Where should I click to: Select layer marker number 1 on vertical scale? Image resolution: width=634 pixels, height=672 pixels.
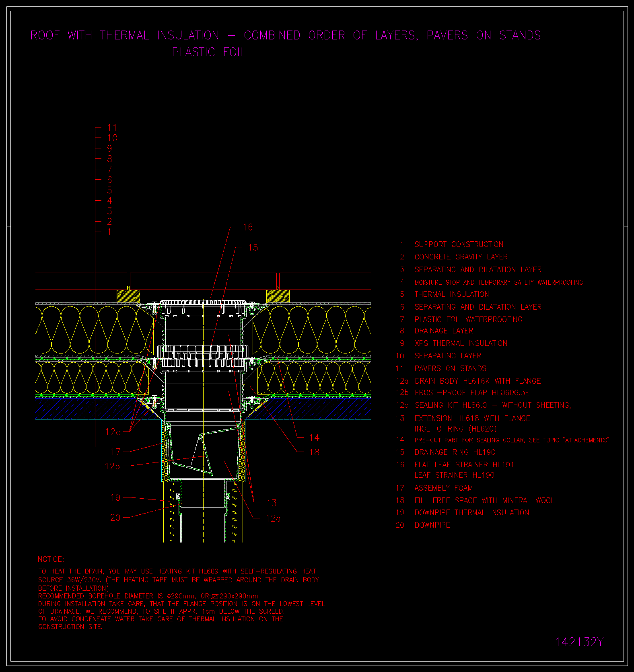[109, 232]
